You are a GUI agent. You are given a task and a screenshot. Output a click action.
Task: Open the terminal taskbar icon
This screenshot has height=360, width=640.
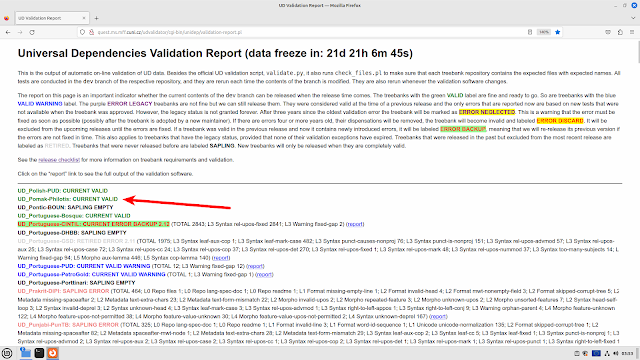click(x=39, y=353)
